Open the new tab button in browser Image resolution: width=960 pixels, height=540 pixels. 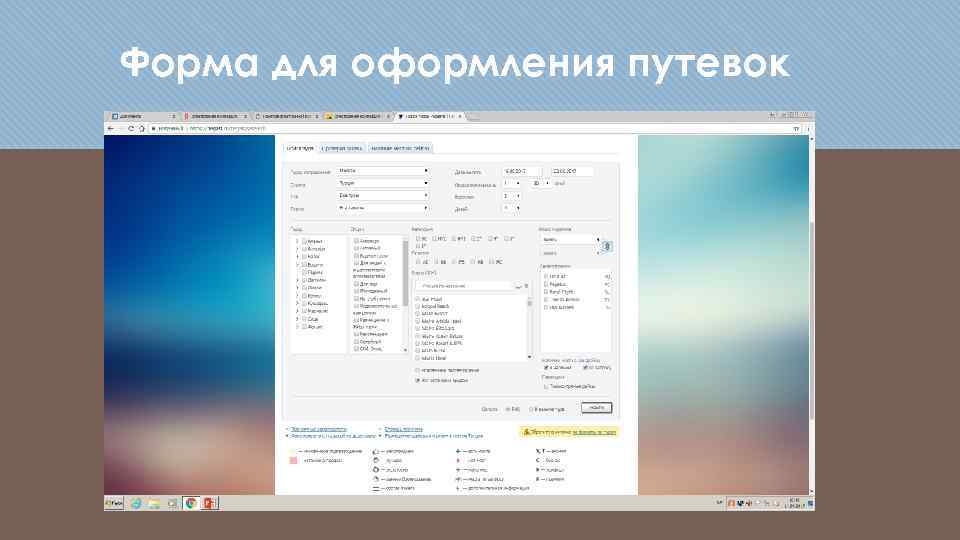point(473,116)
